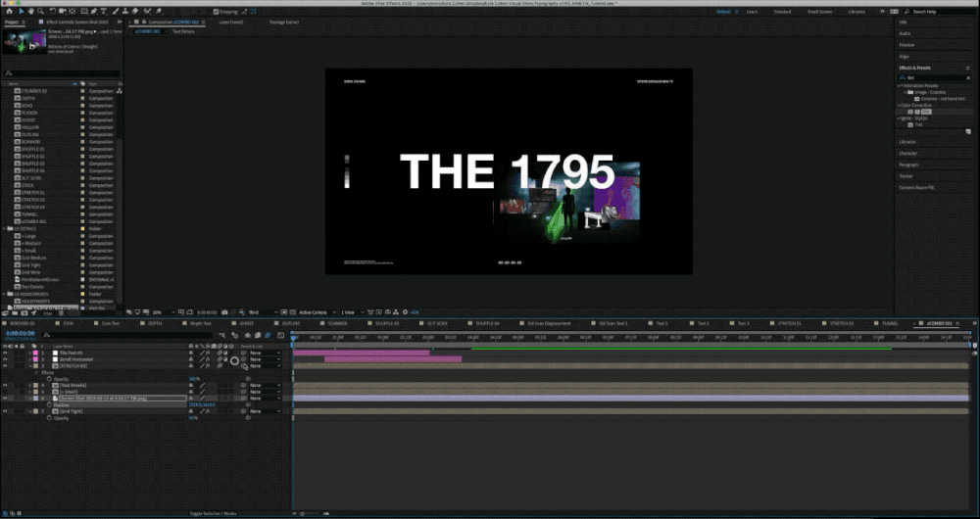Open the Character panel
Image resolution: width=980 pixels, height=519 pixels.
(x=908, y=153)
